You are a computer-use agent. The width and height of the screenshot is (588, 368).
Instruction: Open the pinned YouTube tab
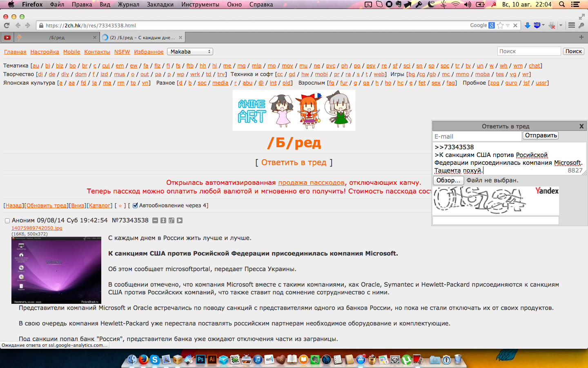click(7, 38)
